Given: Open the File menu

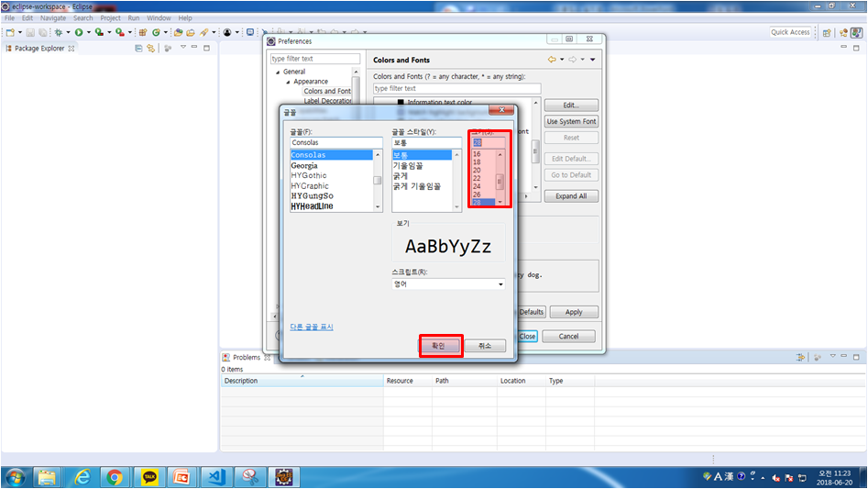Looking at the screenshot, I should click(x=9, y=18).
